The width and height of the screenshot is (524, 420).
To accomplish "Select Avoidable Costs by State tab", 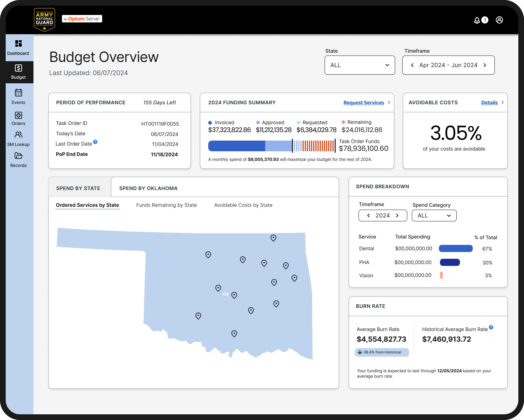I will (x=243, y=205).
